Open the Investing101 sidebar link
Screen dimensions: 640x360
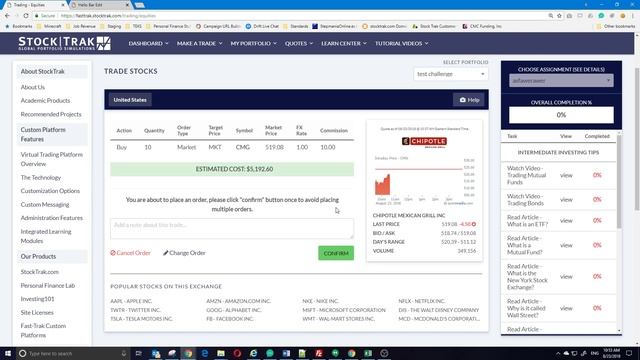tap(37, 299)
